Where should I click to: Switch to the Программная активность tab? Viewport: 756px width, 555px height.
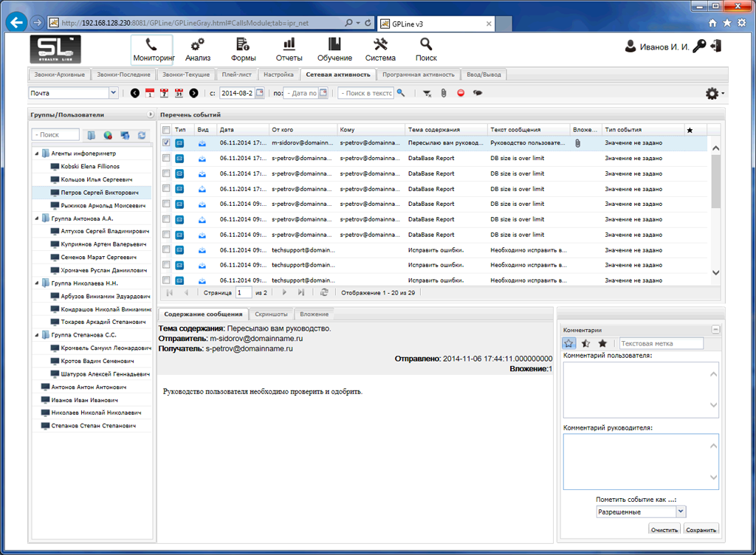(x=418, y=75)
